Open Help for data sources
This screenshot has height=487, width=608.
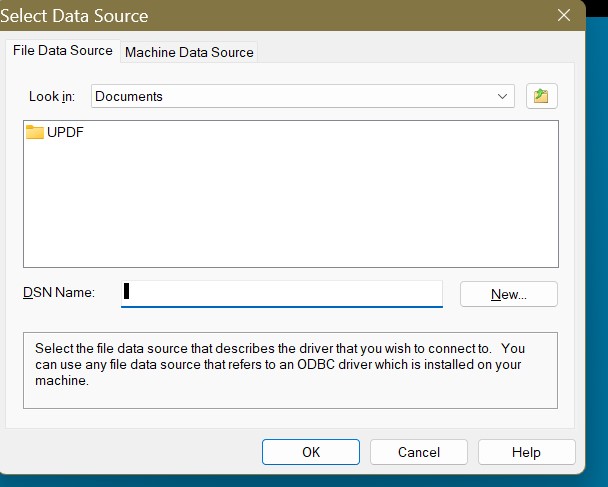tap(527, 452)
